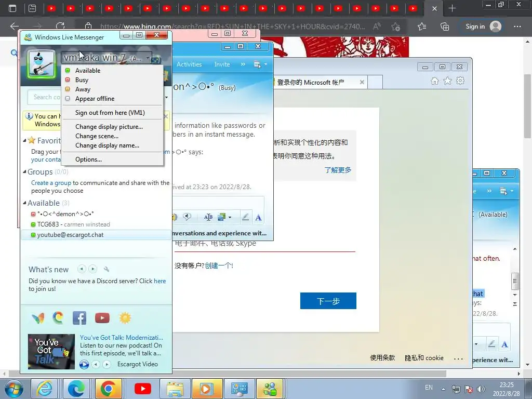The image size is (532, 399).
Task: Click the sun weather icon in Messenger
Action: tap(125, 318)
